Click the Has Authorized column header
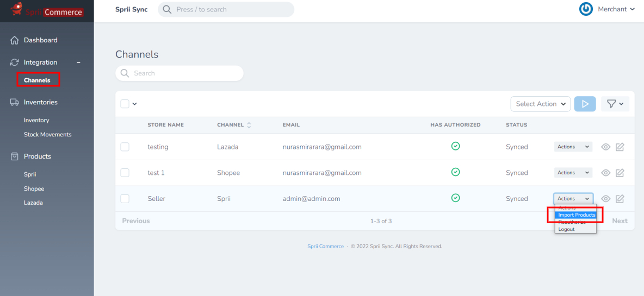This screenshot has height=296, width=644. coord(455,124)
